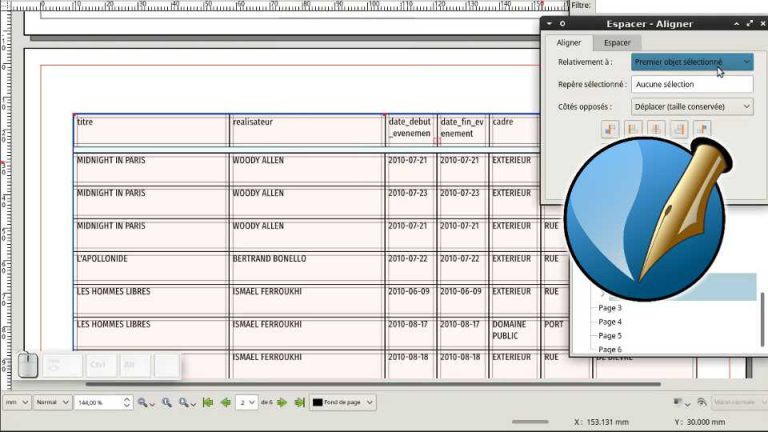768x432 pixels.
Task: Click the align right sides to left icon
Action: pyautogui.click(x=610, y=129)
